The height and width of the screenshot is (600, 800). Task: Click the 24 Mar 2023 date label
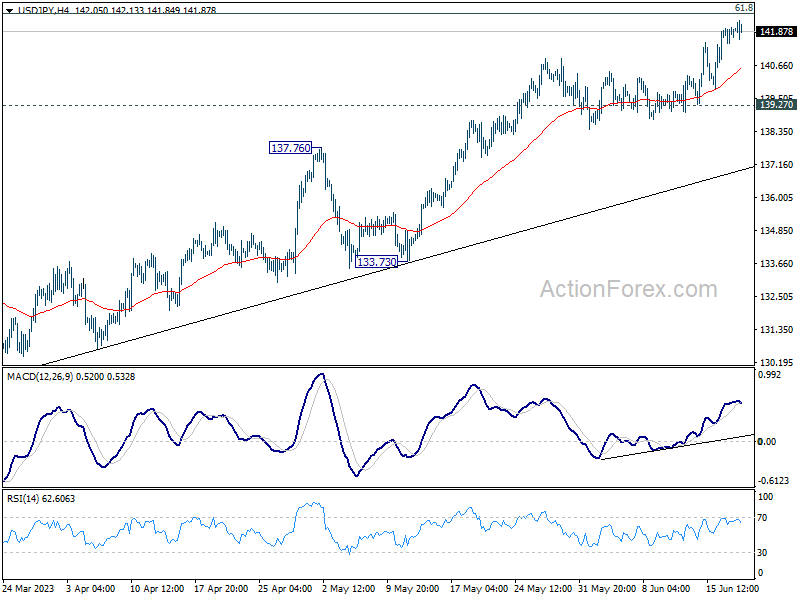coord(29,588)
